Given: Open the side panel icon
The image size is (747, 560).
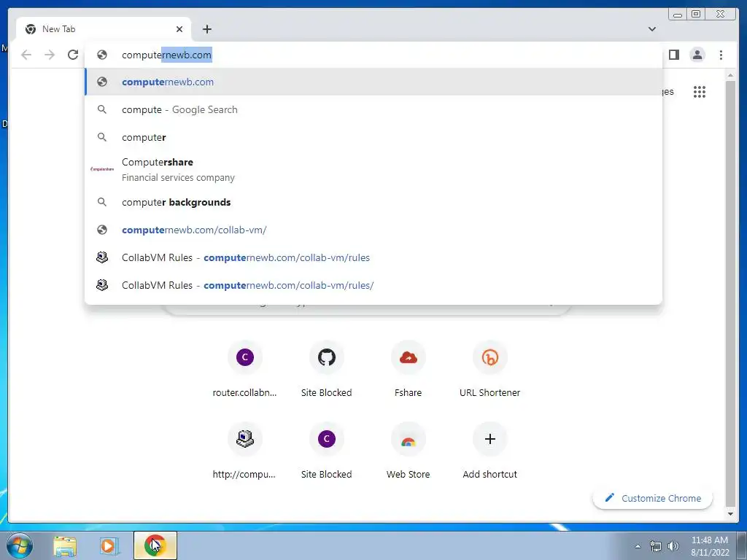Looking at the screenshot, I should (673, 55).
